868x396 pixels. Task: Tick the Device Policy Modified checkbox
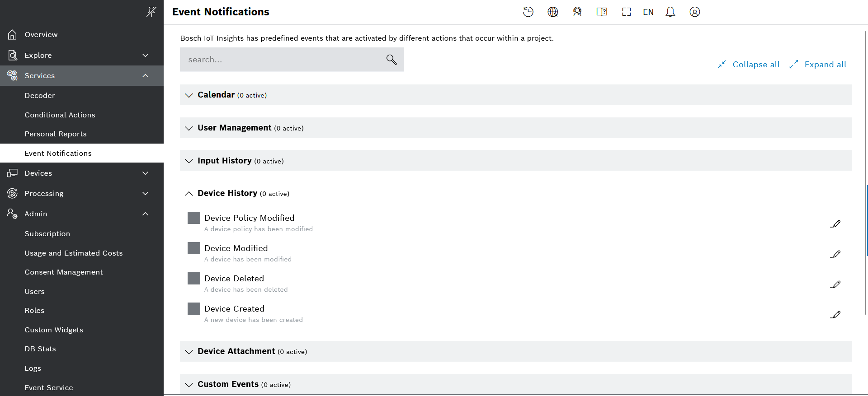pos(194,218)
